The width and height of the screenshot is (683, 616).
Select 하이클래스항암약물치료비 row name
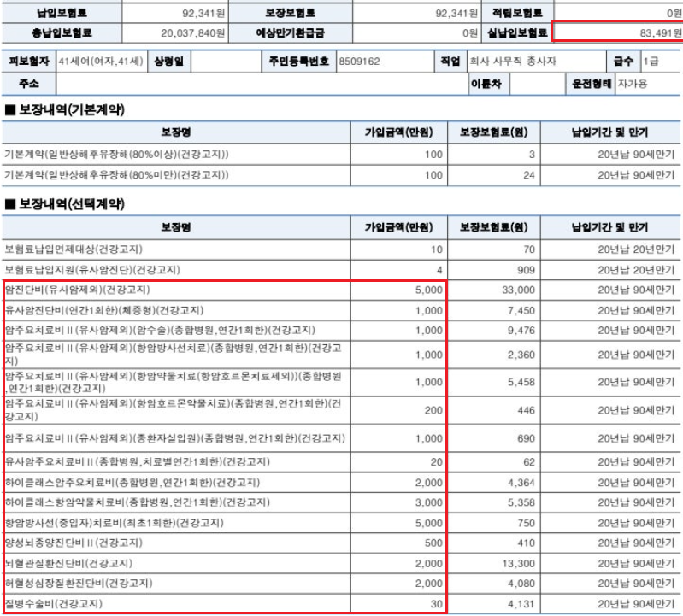[138, 502]
